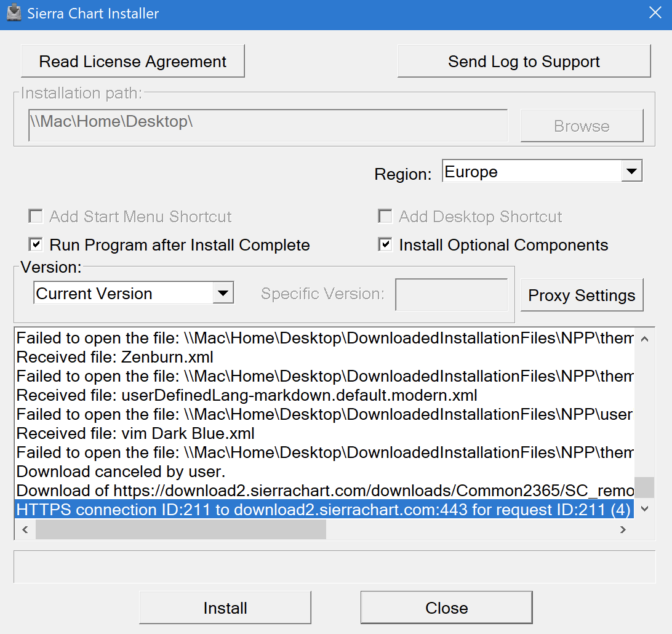The width and height of the screenshot is (672, 634).
Task: Select log line 'Received file: vim Dark Blue.xml'
Action: tap(324, 433)
